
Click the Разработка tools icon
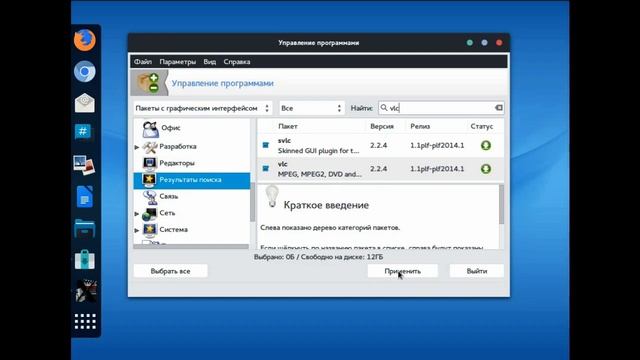pyautogui.click(x=150, y=147)
